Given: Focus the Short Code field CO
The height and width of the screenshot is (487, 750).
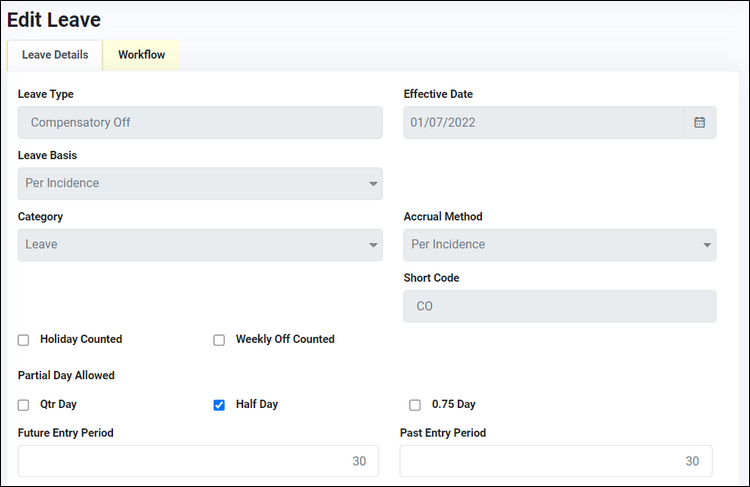Looking at the screenshot, I should pyautogui.click(x=560, y=306).
